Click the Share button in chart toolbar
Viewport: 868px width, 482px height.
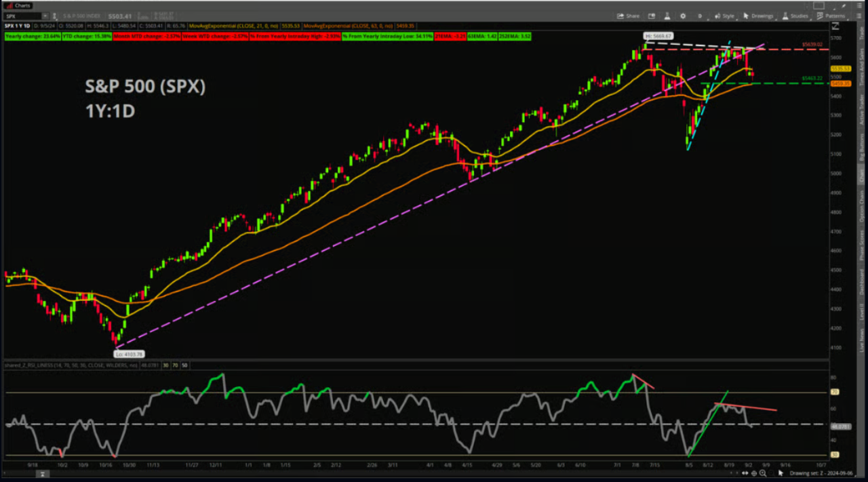point(628,16)
